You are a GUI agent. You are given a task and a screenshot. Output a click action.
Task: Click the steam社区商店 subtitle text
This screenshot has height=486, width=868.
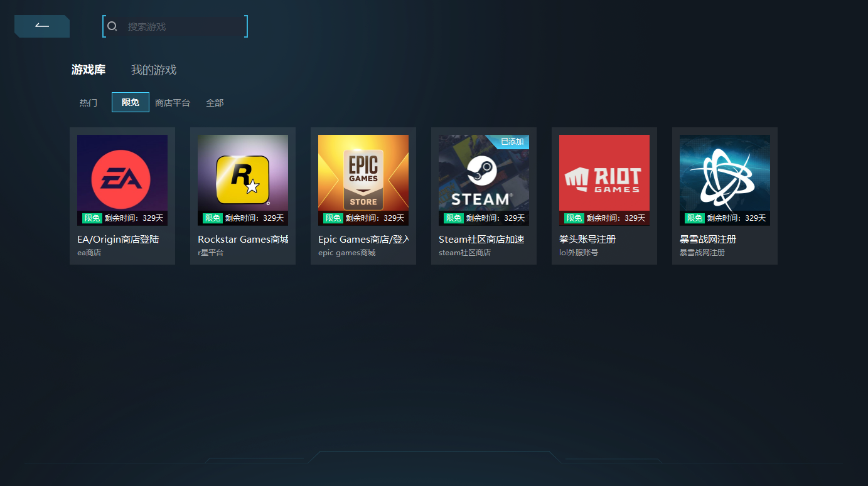tap(465, 253)
